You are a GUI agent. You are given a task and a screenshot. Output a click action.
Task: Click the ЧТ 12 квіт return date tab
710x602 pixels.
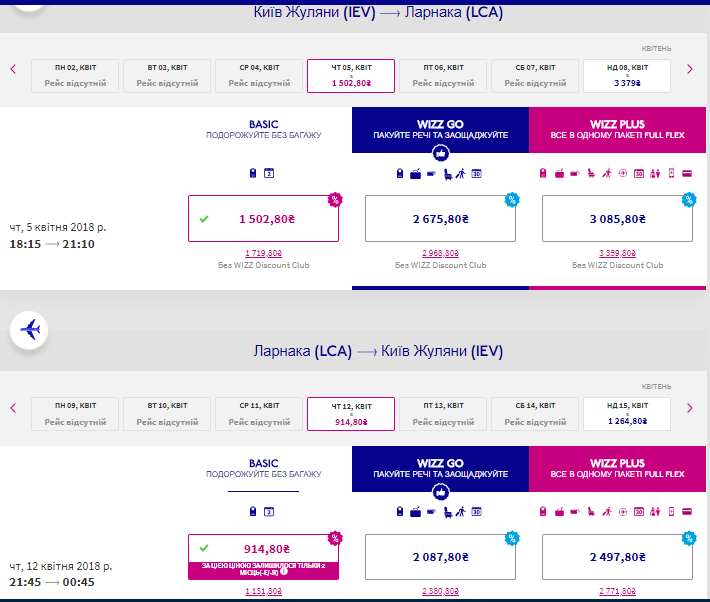(x=350, y=414)
